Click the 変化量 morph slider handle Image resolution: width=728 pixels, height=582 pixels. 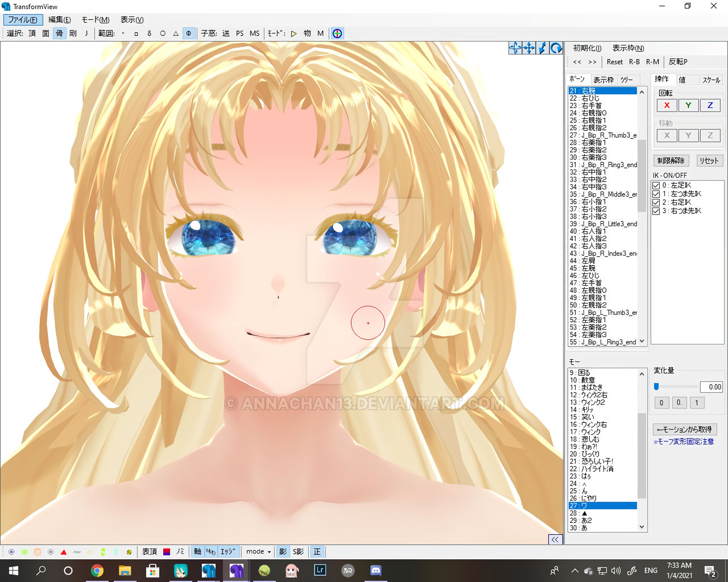[x=656, y=386]
